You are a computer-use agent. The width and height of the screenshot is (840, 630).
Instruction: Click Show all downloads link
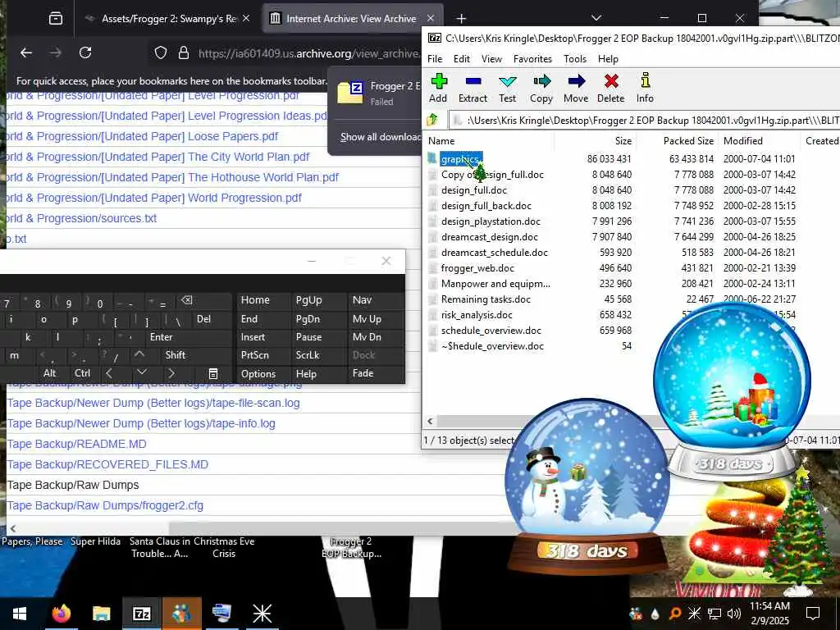381,137
